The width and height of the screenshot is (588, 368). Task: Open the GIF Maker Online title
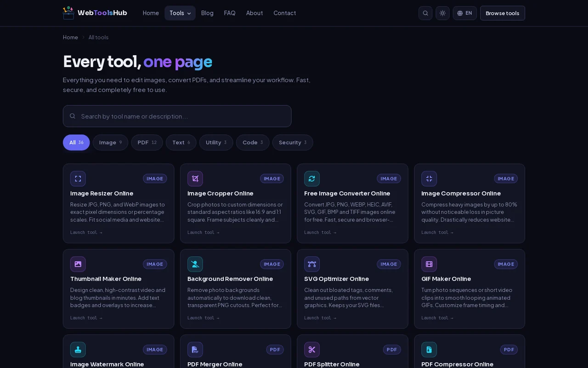coord(446,279)
